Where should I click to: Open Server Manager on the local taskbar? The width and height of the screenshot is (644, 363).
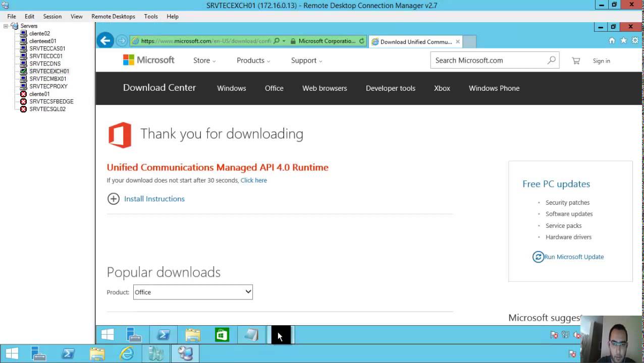(39, 354)
